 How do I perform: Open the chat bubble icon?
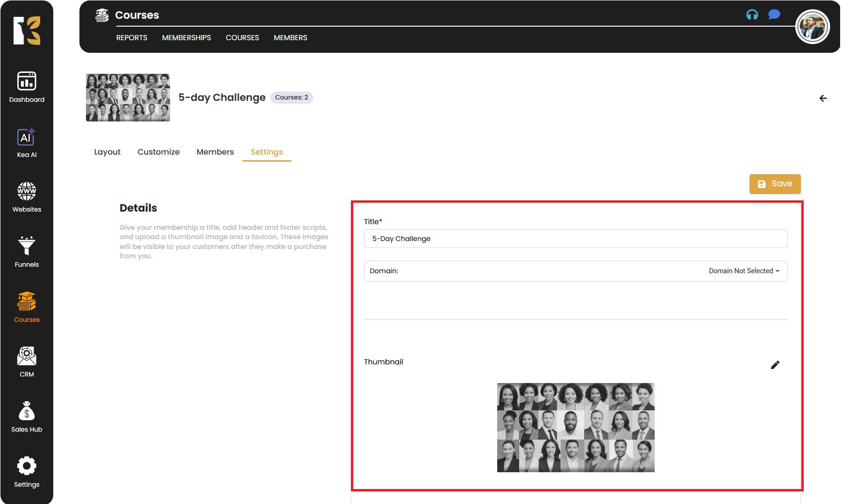774,15
